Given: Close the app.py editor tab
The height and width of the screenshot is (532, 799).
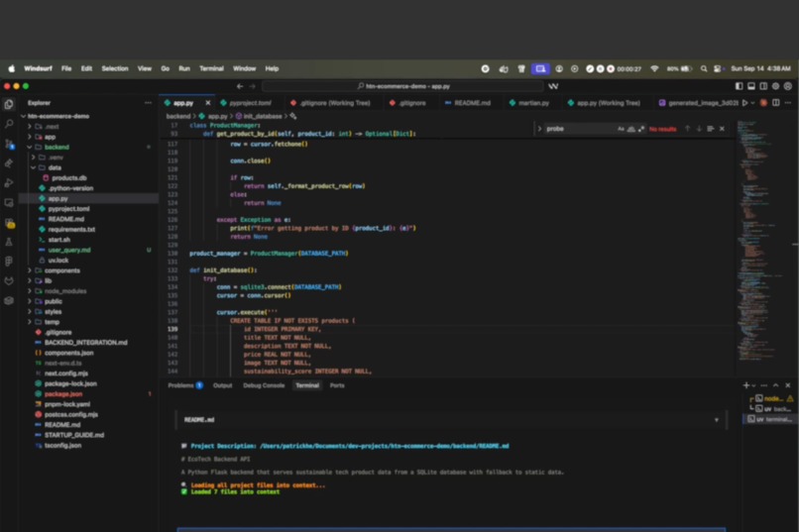Looking at the screenshot, I should coord(208,103).
